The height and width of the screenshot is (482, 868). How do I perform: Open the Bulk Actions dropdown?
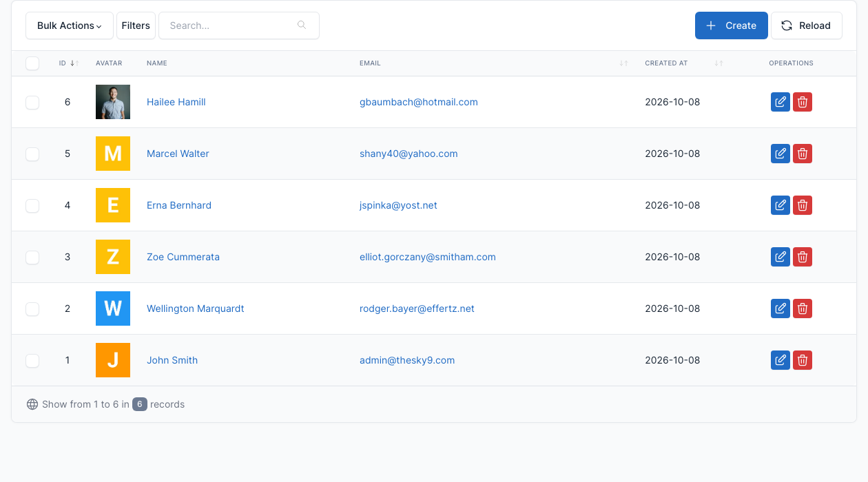(x=70, y=25)
